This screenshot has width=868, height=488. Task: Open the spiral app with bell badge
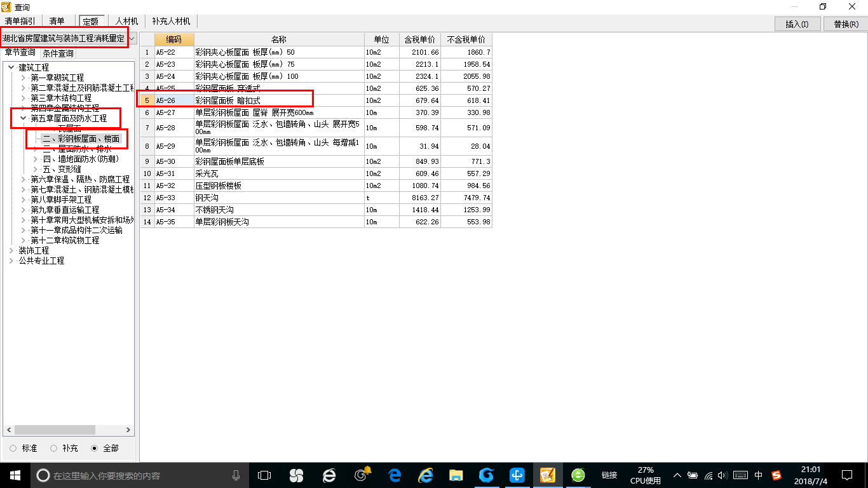362,475
